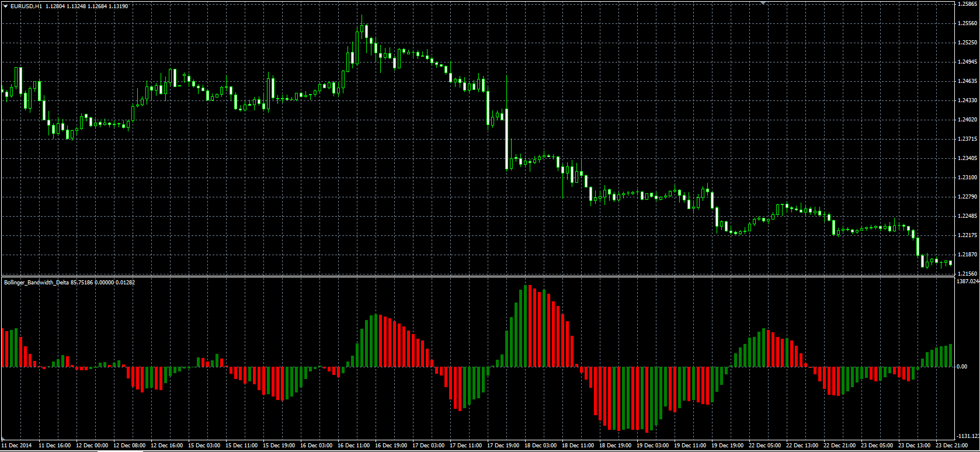
Task: Click the 1.23100 price on the scale
Action: 968,178
